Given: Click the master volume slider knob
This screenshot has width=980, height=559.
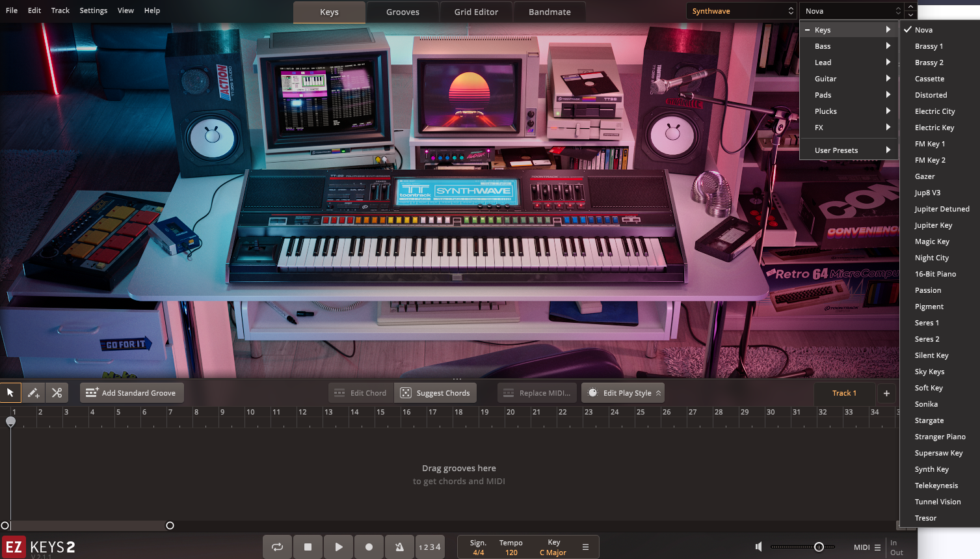Looking at the screenshot, I should pos(819,547).
